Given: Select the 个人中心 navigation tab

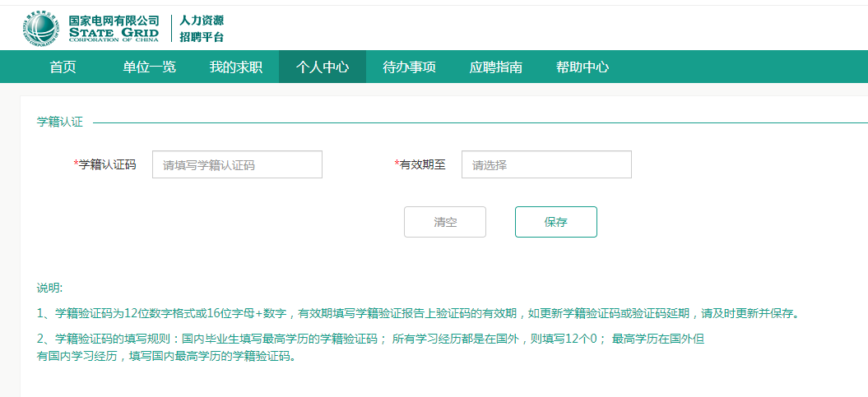Looking at the screenshot, I should [x=323, y=67].
